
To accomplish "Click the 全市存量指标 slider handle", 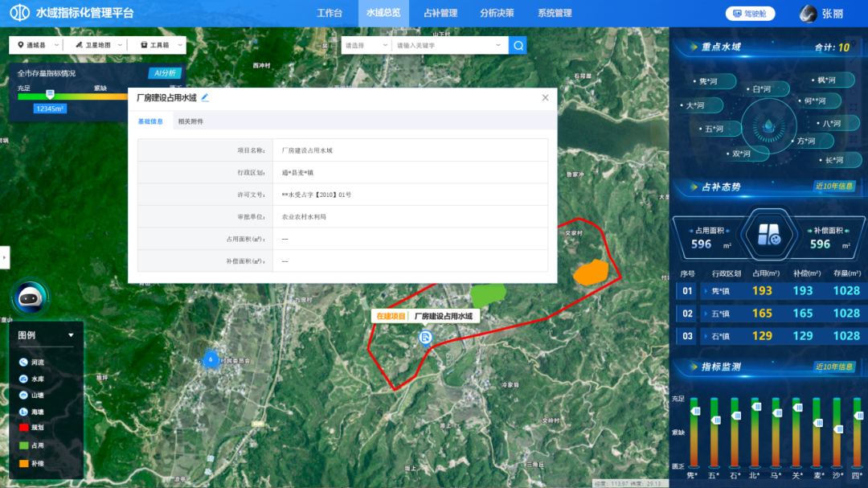I will point(50,95).
